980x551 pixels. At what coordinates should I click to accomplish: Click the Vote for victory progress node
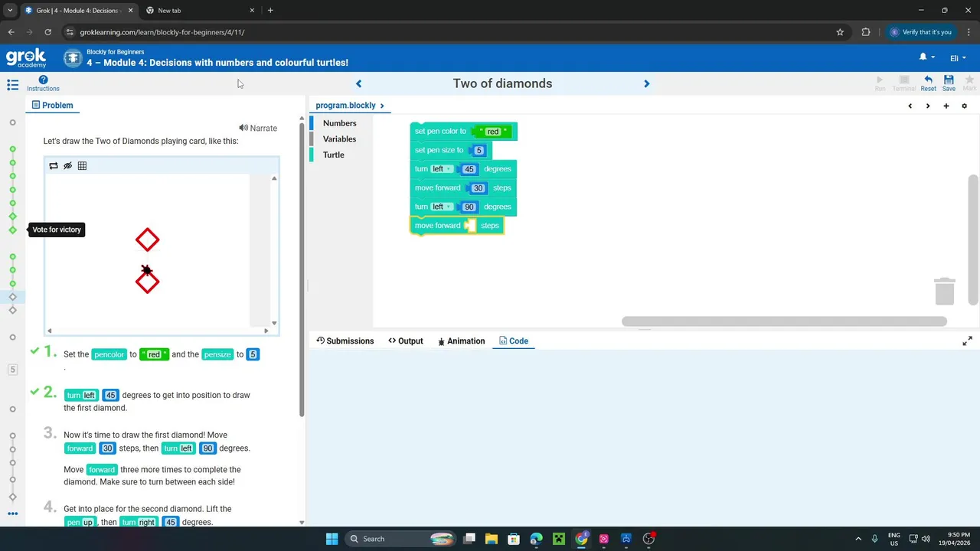tap(12, 230)
